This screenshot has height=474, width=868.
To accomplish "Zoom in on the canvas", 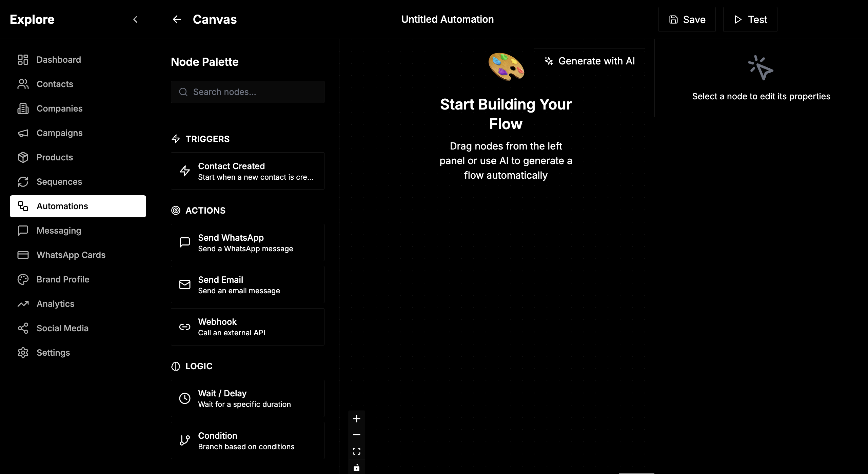I will click(x=356, y=419).
